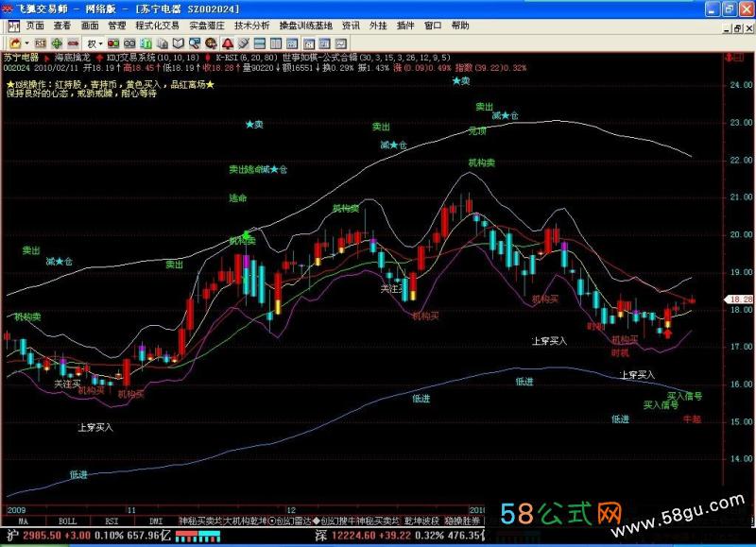Image resolution: width=756 pixels, height=547 pixels.
Task: Switch to the DMI indicator tab
Action: [156, 521]
